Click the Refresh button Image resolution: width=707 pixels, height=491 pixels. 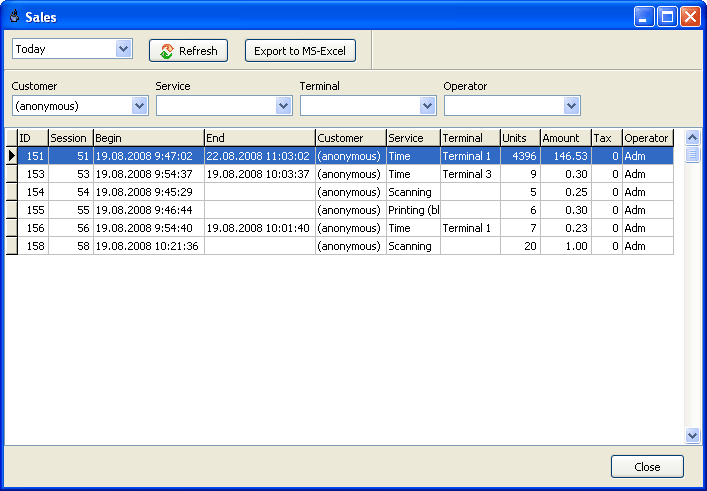(x=189, y=51)
